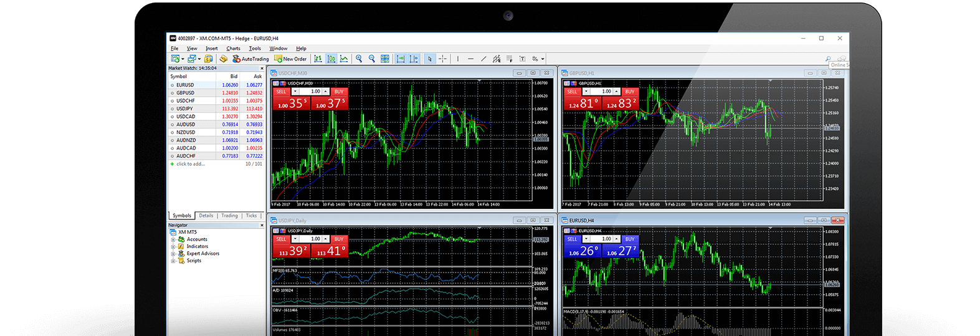Close the Navigator panel
Image resolution: width=980 pixels, height=336 pixels.
[x=262, y=225]
